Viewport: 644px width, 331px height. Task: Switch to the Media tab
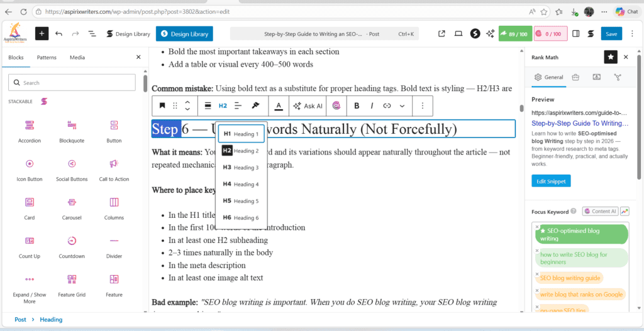click(77, 57)
